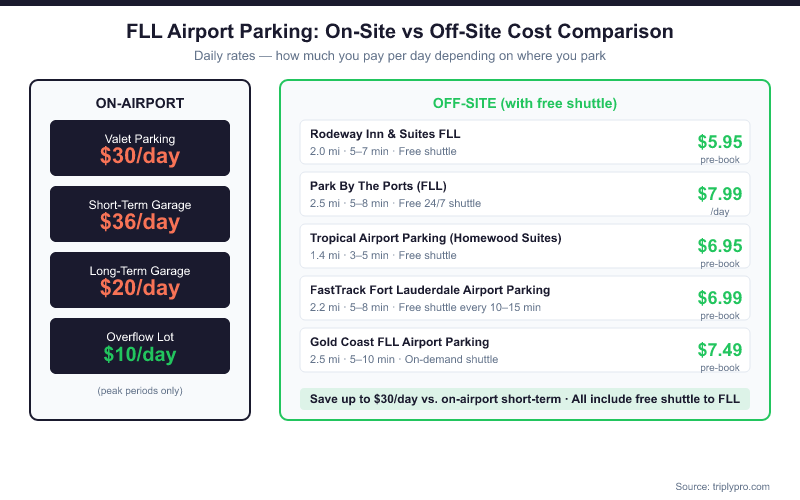Click the 'Save up to $30/day' green banner

click(x=524, y=399)
